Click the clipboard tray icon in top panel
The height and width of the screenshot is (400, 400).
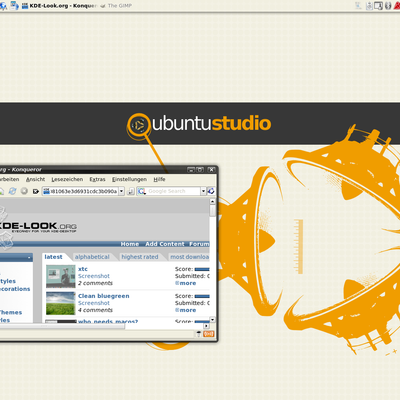369,6
